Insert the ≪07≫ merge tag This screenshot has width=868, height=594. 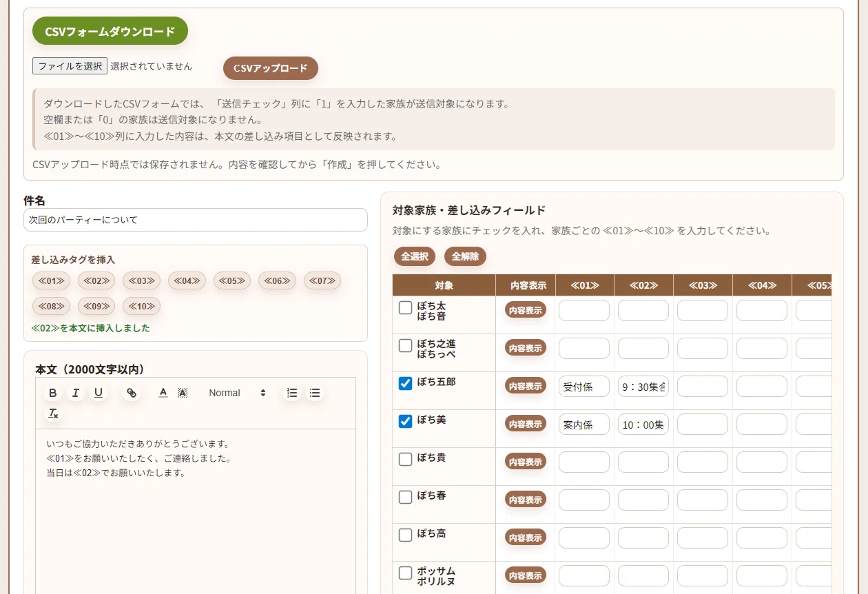click(322, 280)
